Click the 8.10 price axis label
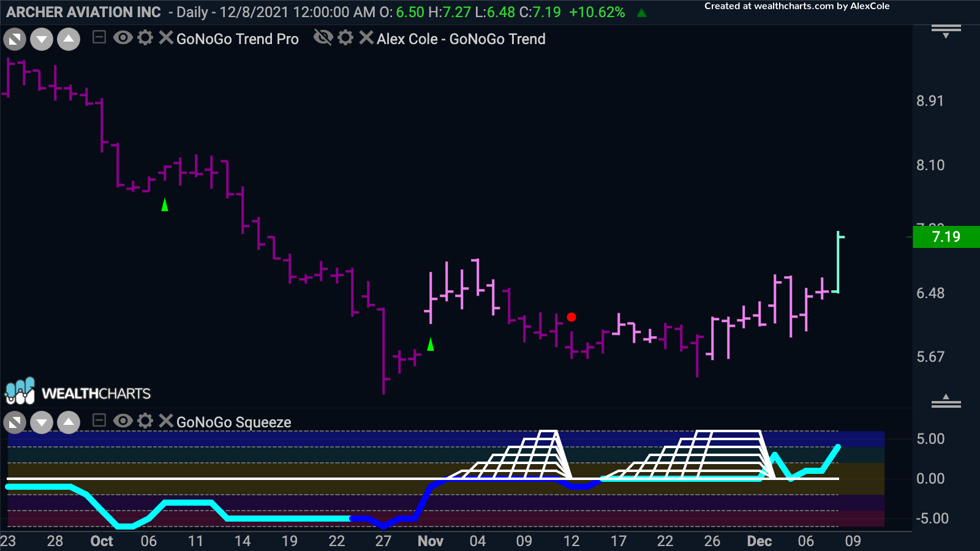 tap(930, 165)
